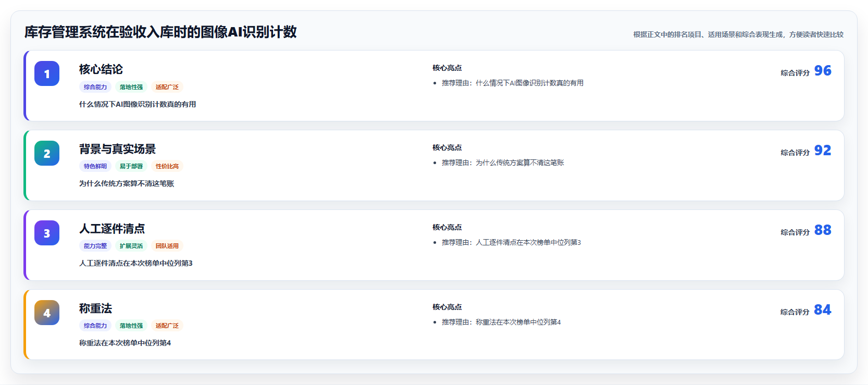This screenshot has height=385, width=868.
Task: Click the score value 84
Action: [x=823, y=309]
